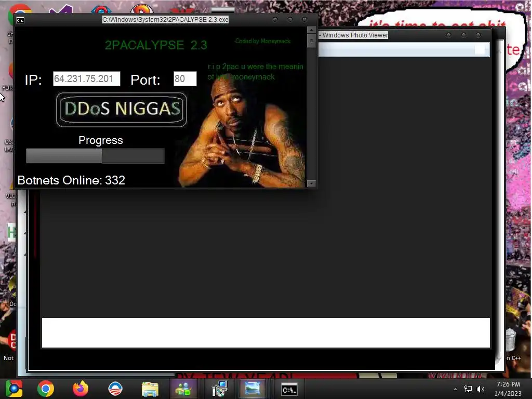The width and height of the screenshot is (532, 399).
Task: Launch Firefox from the taskbar
Action: (81, 389)
